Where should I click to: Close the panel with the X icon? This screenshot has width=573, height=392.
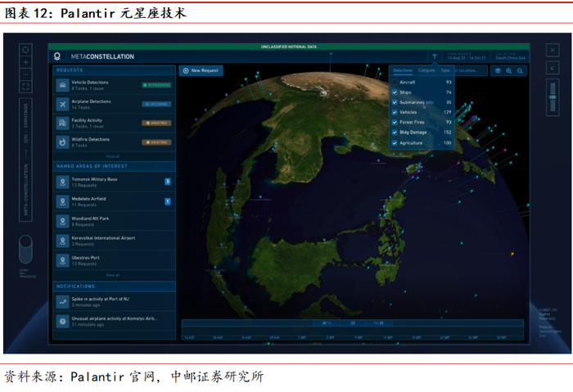(553, 50)
